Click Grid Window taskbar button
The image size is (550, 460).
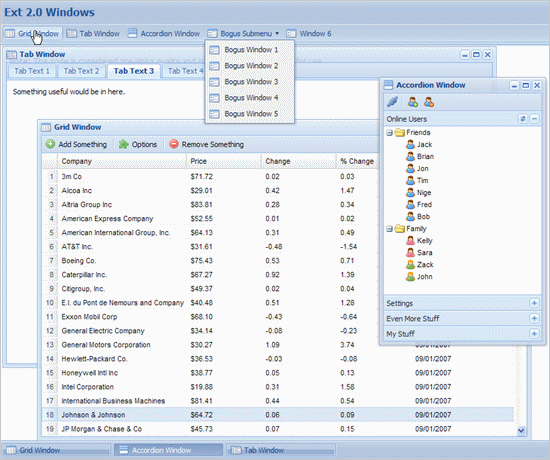56,450
